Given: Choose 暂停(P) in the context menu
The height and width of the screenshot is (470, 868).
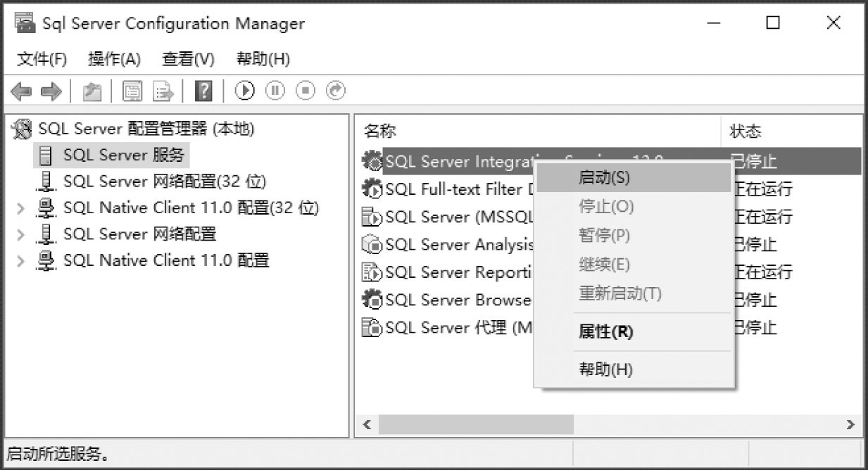Looking at the screenshot, I should click(634, 236).
